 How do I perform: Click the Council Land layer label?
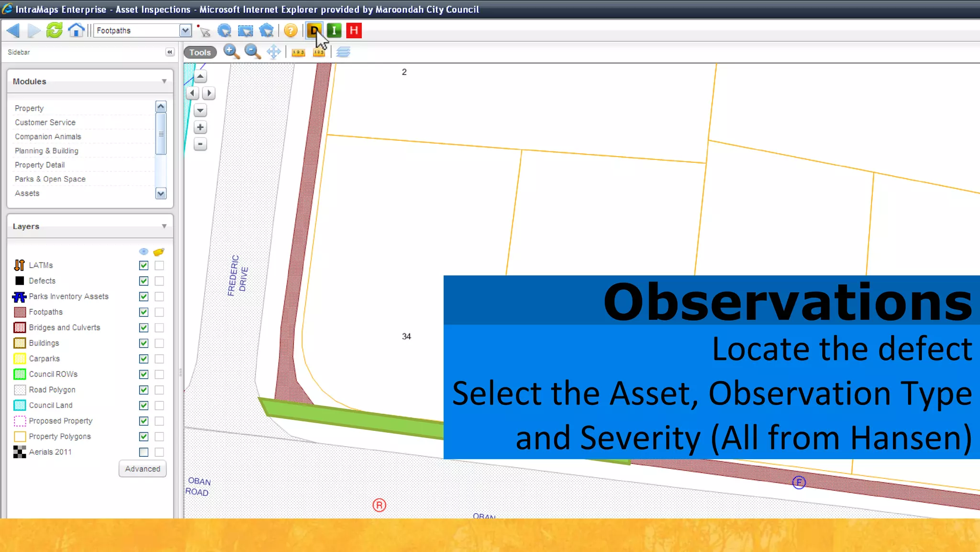(51, 406)
